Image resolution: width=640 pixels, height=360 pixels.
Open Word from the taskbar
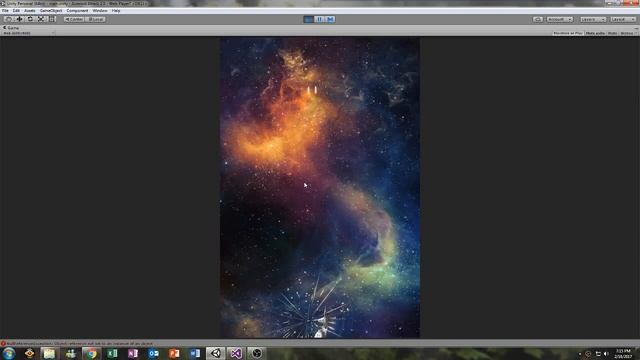coord(195,353)
